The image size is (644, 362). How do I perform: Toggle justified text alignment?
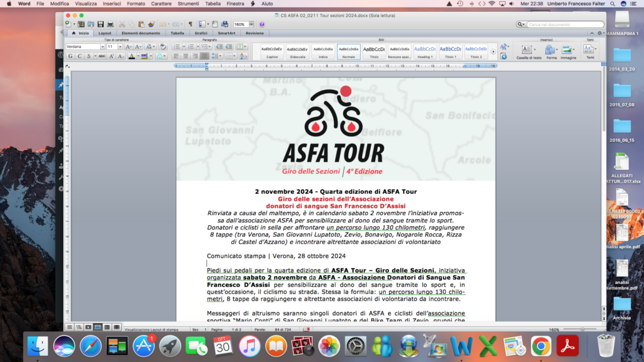204,56
